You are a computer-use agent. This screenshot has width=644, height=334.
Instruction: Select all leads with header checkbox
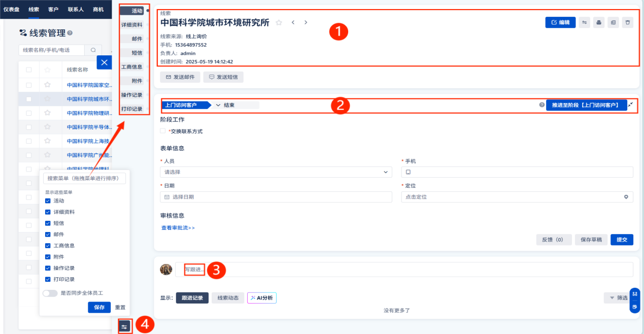pos(28,70)
